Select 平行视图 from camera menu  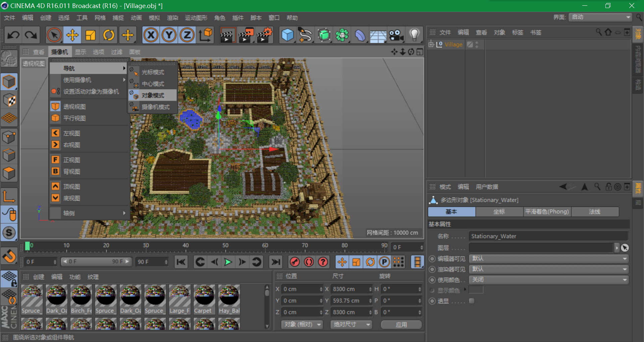pos(89,118)
